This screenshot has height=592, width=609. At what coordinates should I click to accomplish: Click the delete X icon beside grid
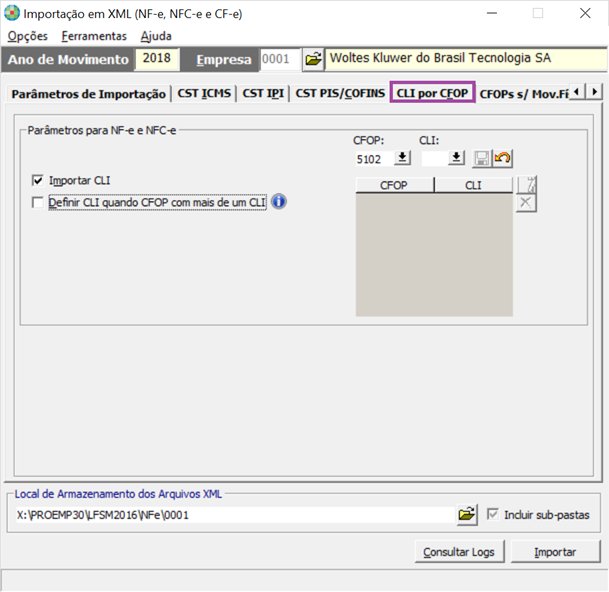coord(526,203)
